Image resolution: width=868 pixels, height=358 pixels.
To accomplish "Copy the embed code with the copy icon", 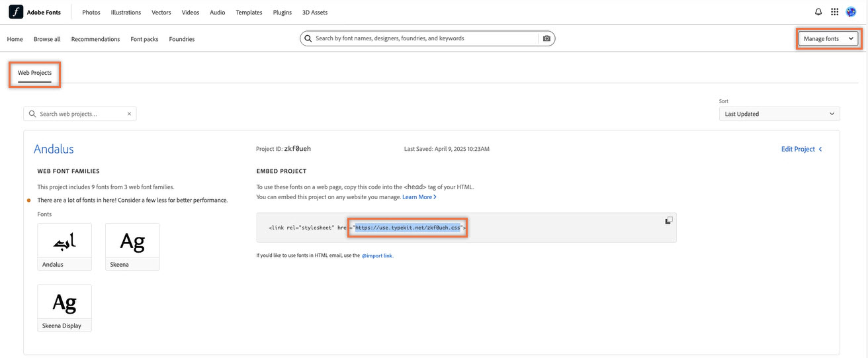I will (x=669, y=220).
